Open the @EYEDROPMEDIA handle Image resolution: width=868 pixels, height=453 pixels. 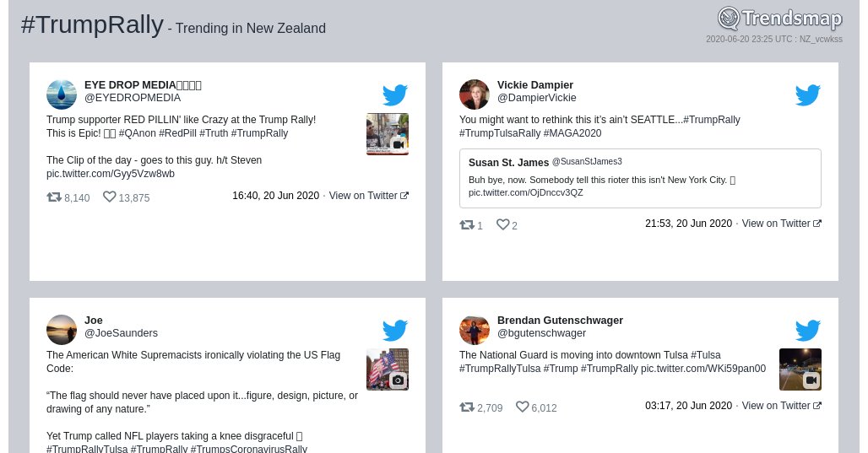click(133, 98)
